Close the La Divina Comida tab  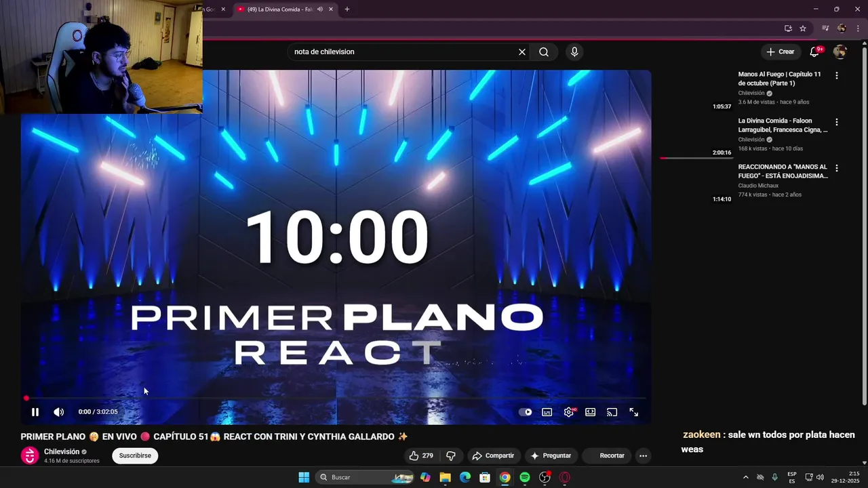tap(331, 9)
